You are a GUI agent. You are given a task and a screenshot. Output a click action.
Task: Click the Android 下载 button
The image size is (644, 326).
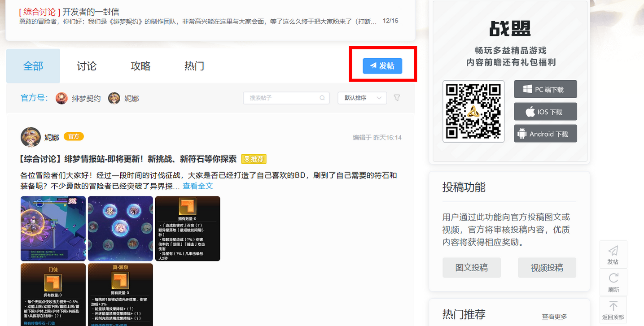pyautogui.click(x=545, y=134)
